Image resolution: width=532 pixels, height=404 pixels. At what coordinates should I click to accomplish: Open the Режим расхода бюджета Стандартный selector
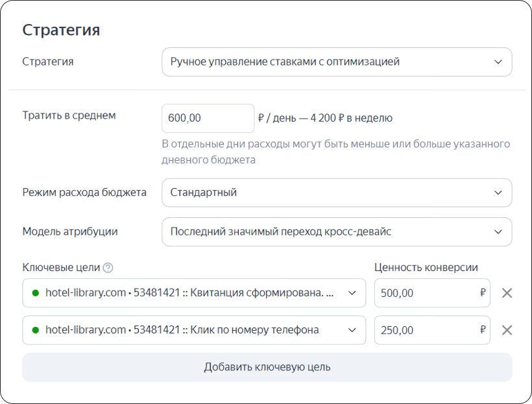click(x=337, y=193)
